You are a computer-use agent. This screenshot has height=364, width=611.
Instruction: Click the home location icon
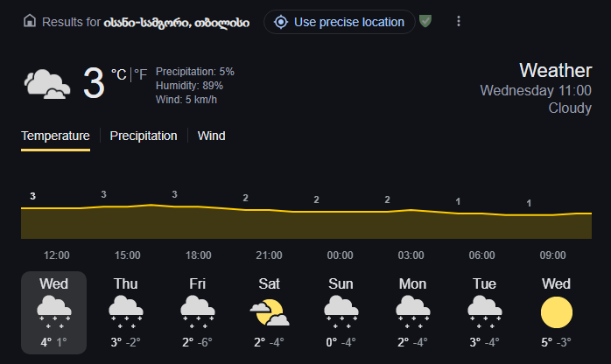[30, 21]
